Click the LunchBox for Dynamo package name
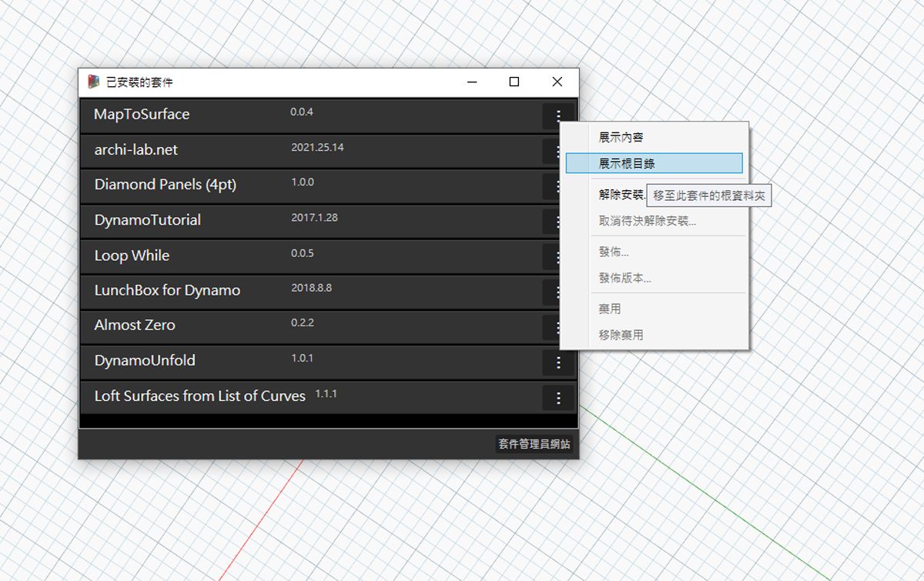The image size is (924, 581). (x=167, y=290)
